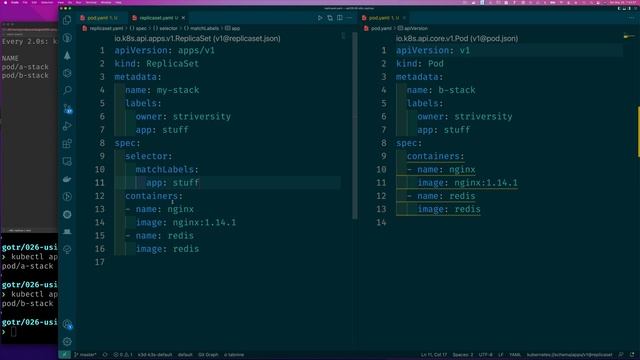Click 'pod/a-stack' in watch terminal window
The height and width of the screenshot is (360, 640).
25,67
